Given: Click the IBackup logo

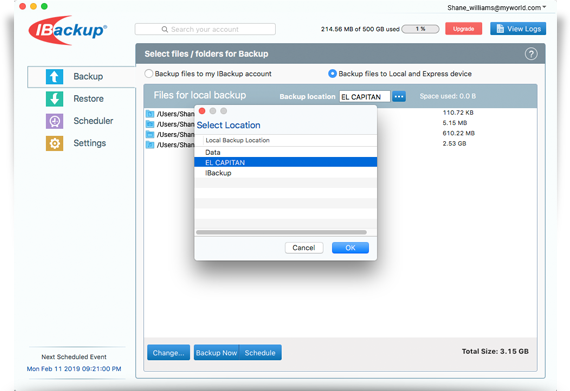Looking at the screenshot, I should pos(68,30).
